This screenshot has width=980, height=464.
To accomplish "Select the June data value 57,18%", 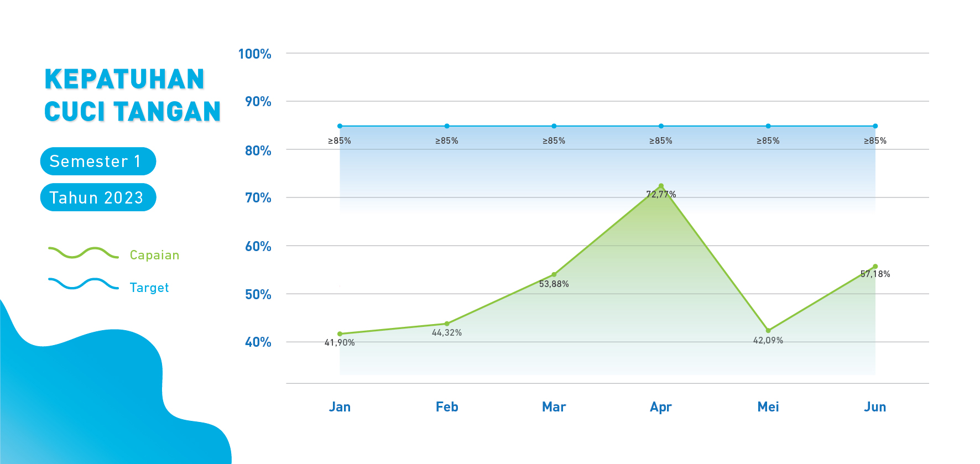I will 875,274.
